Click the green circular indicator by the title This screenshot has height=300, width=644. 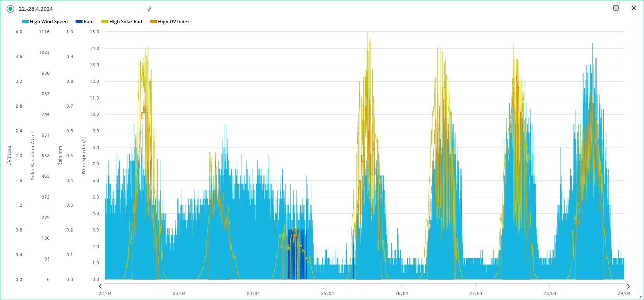point(10,9)
